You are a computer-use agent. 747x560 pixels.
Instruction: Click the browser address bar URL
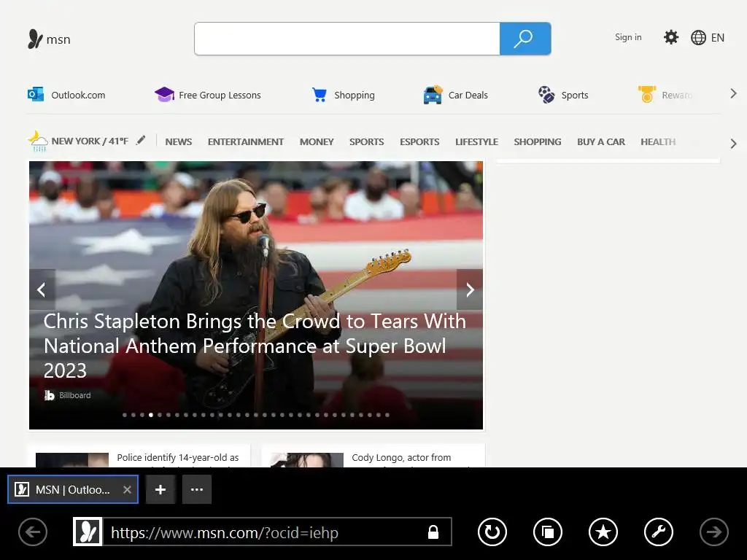[225, 532]
